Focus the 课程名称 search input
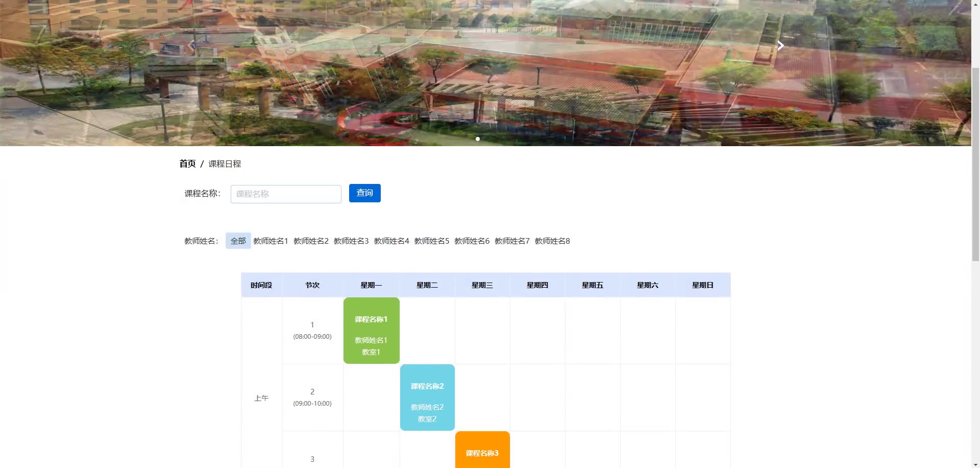This screenshot has width=980, height=468. [286, 194]
